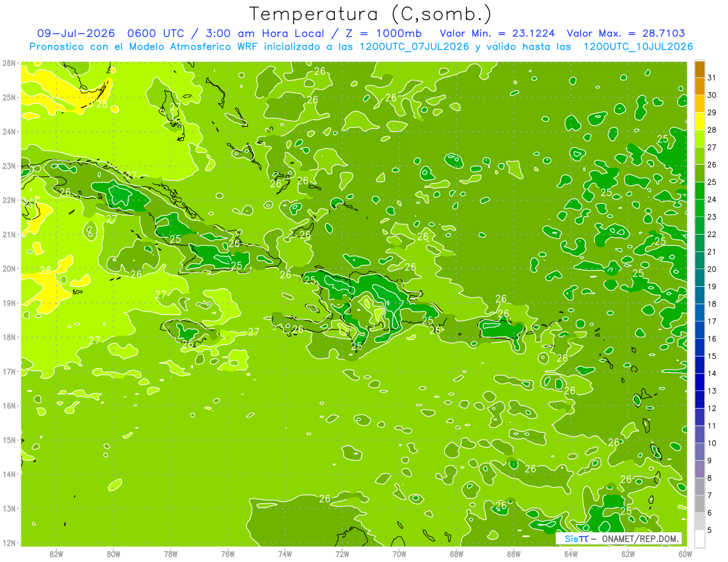Click the '14N' latitude axis label
This screenshot has width=728, height=562.
(x=8, y=474)
